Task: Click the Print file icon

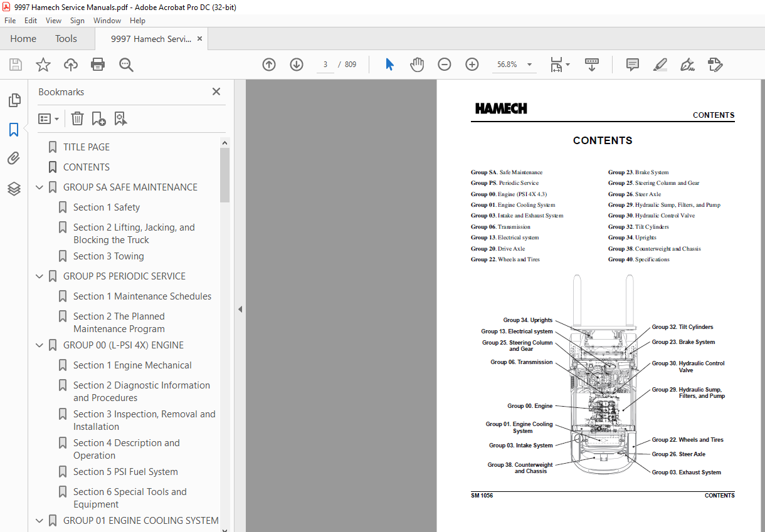Action: (98, 65)
